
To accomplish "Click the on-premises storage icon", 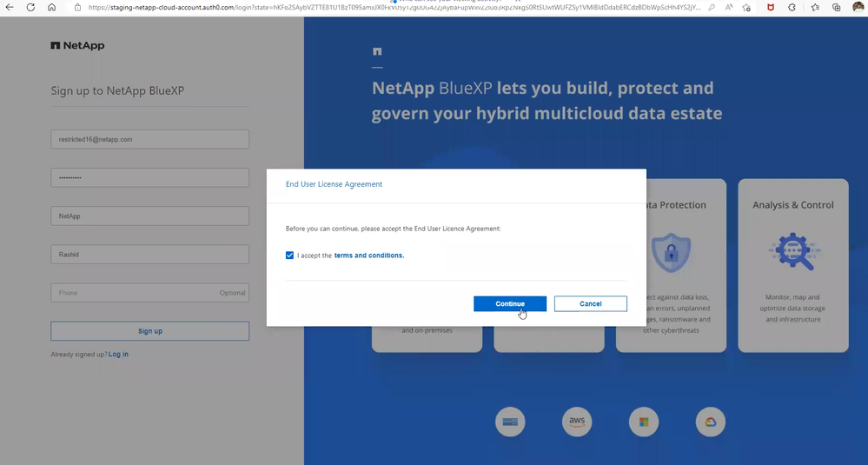I will pyautogui.click(x=510, y=422).
